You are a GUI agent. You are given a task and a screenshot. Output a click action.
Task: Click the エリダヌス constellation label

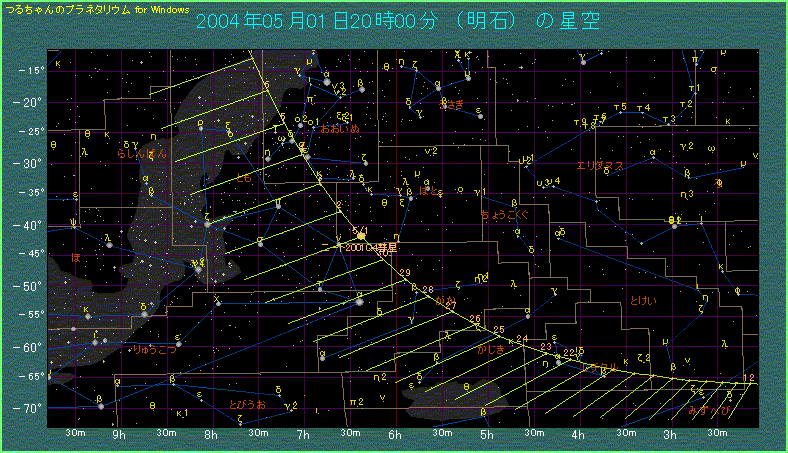pyautogui.click(x=600, y=165)
